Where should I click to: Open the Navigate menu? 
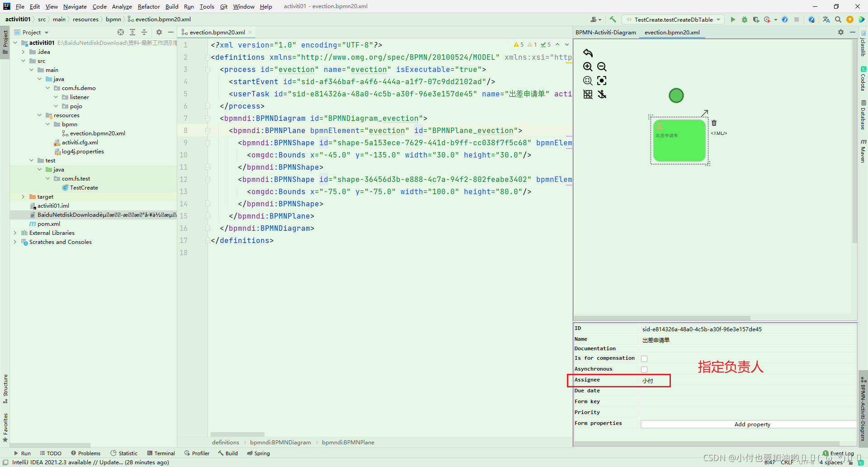coord(75,6)
